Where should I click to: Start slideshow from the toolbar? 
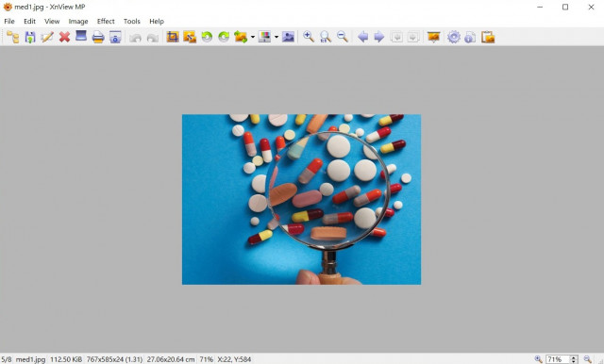(x=434, y=37)
